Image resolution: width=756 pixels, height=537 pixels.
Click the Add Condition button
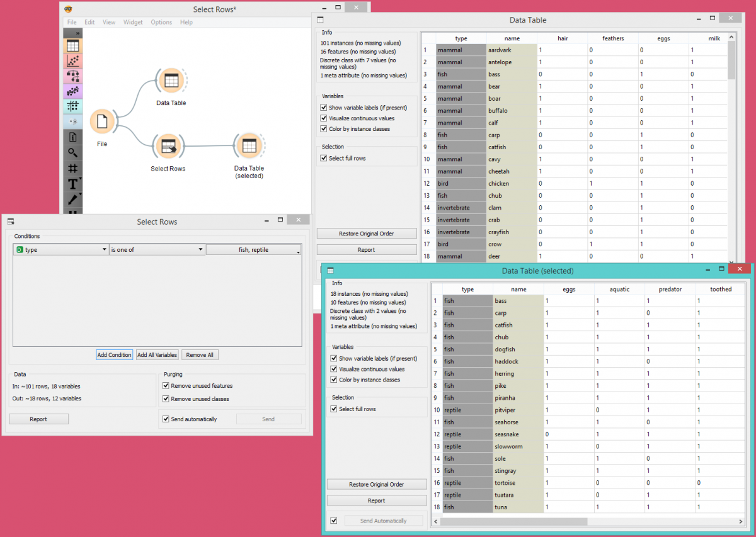[x=114, y=355]
